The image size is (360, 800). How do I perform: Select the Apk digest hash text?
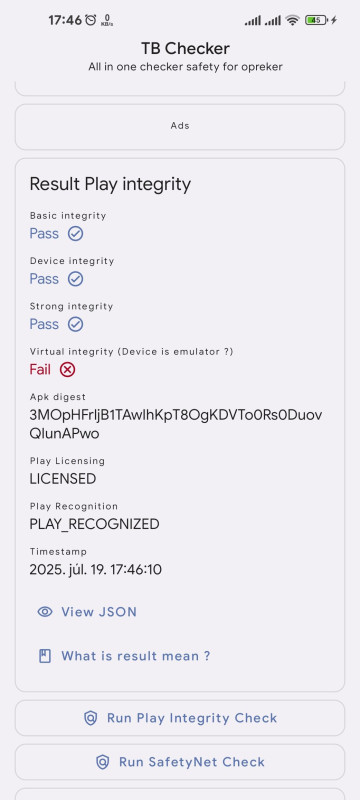coord(176,424)
